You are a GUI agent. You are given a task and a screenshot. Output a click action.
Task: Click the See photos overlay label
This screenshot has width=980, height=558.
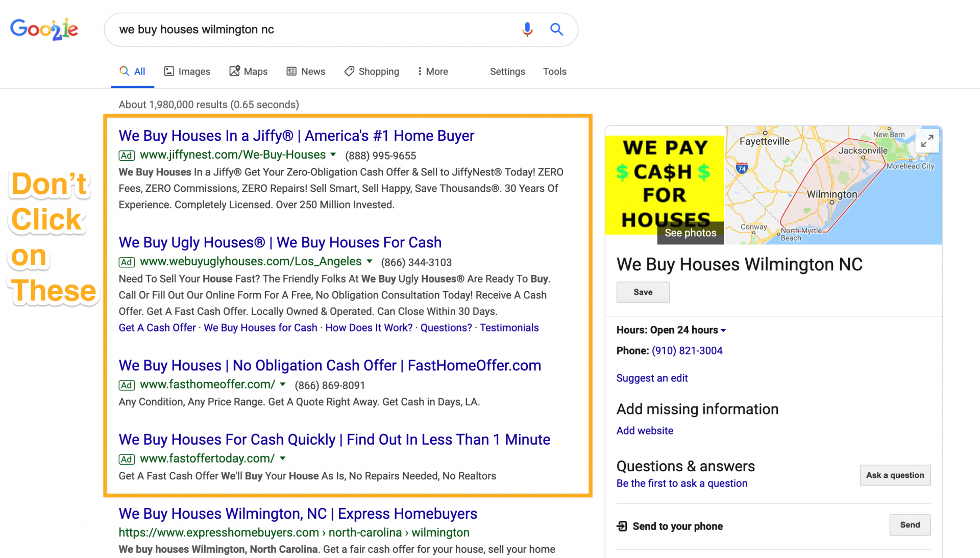point(690,233)
